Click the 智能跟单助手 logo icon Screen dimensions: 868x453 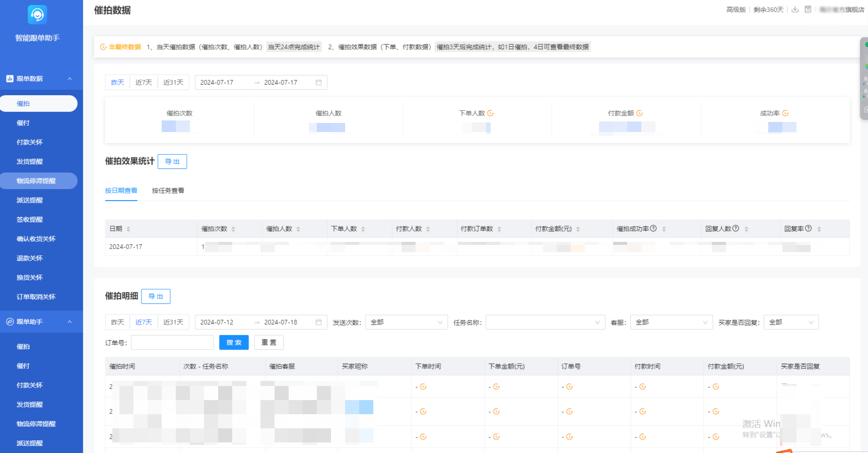point(37,15)
